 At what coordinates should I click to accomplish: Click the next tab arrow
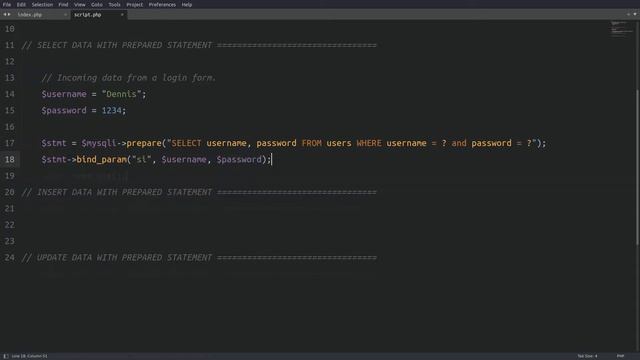click(9, 15)
